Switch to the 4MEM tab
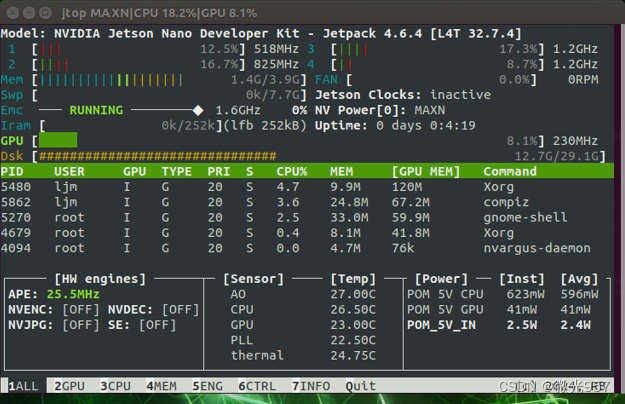The image size is (625, 404). pyautogui.click(x=161, y=386)
